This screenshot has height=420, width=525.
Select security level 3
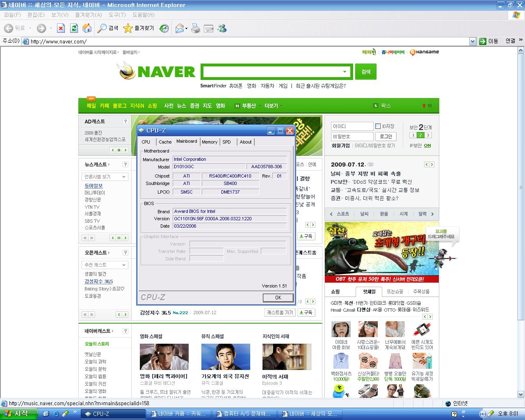tap(428, 135)
